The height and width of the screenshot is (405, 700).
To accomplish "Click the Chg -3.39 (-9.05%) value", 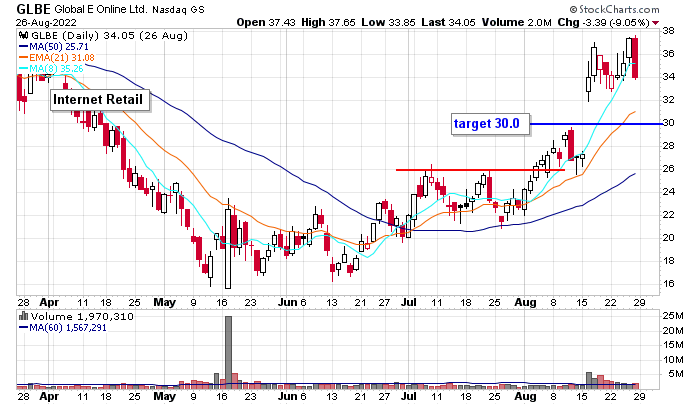I will pyautogui.click(x=604, y=22).
